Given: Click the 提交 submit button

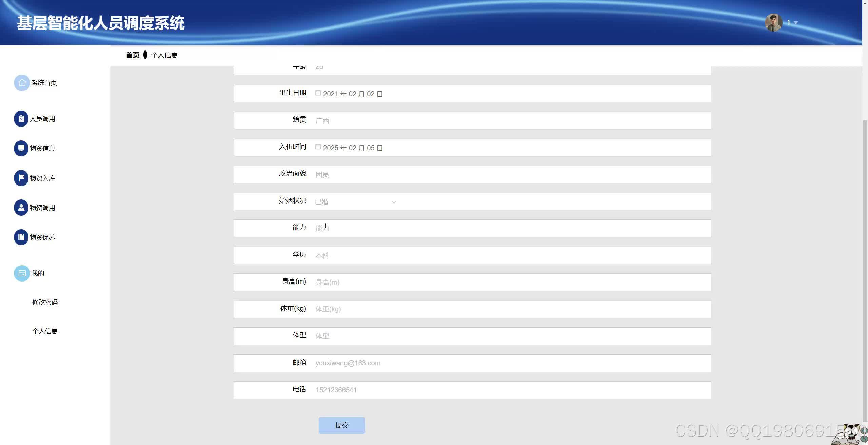Looking at the screenshot, I should click(342, 425).
